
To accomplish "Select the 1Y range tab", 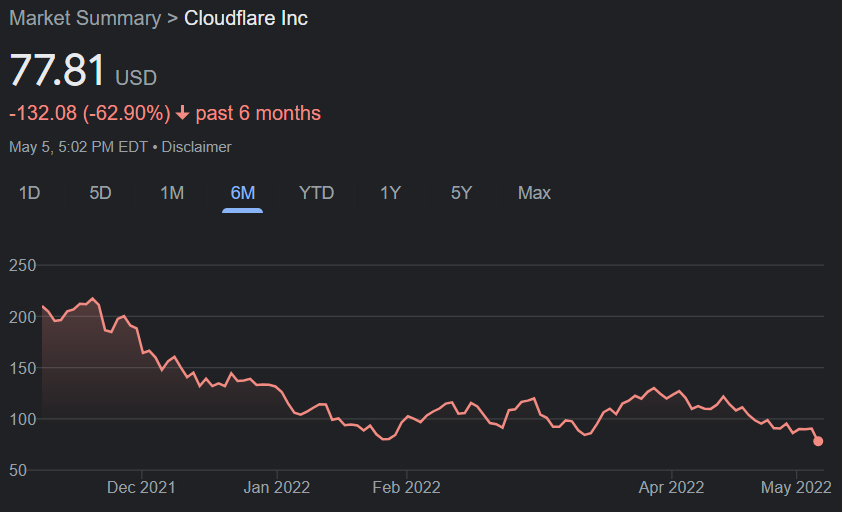I will point(390,193).
